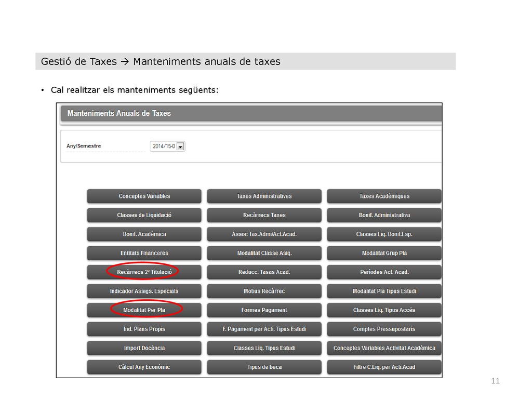This screenshot has width=532, height=399.
Task: Click the Recàrrecs Taxes button
Action: pos(264,215)
